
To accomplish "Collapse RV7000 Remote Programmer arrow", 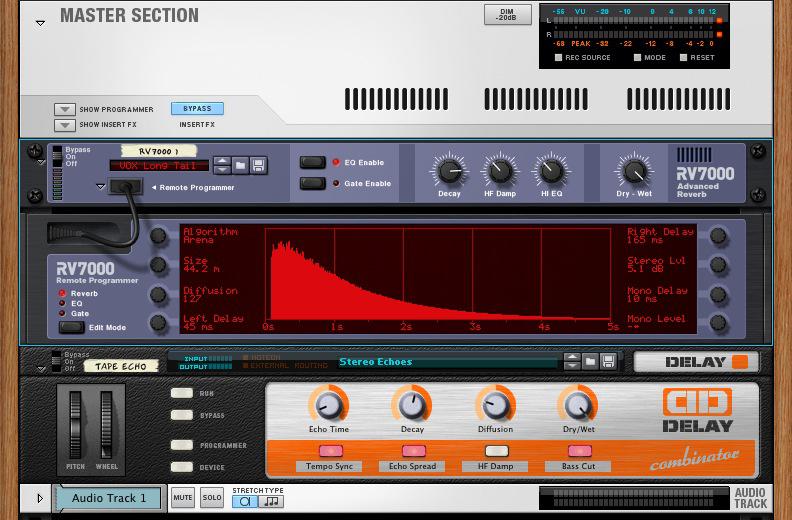I will [x=101, y=186].
